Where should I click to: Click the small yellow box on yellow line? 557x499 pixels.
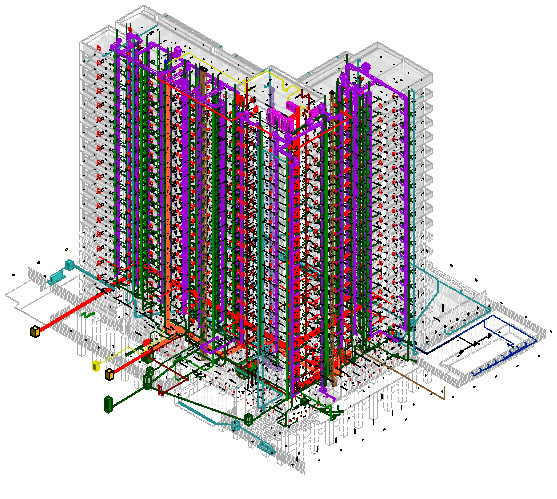pos(96,365)
